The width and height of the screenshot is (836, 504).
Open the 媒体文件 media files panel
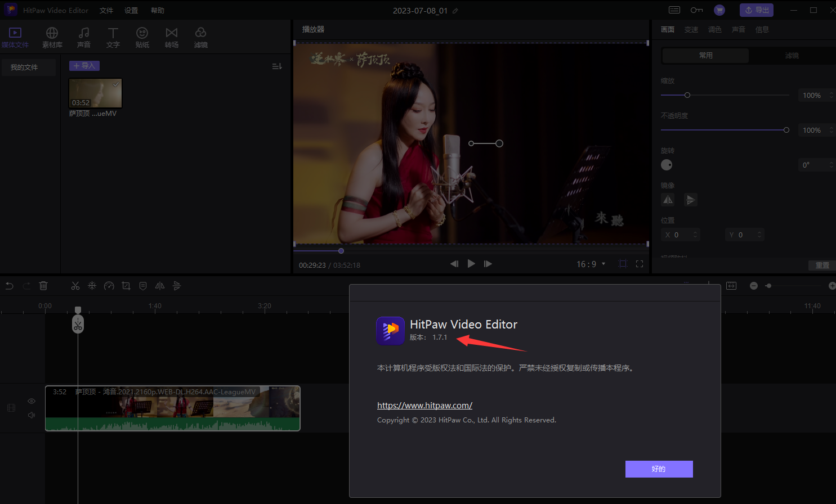point(15,38)
